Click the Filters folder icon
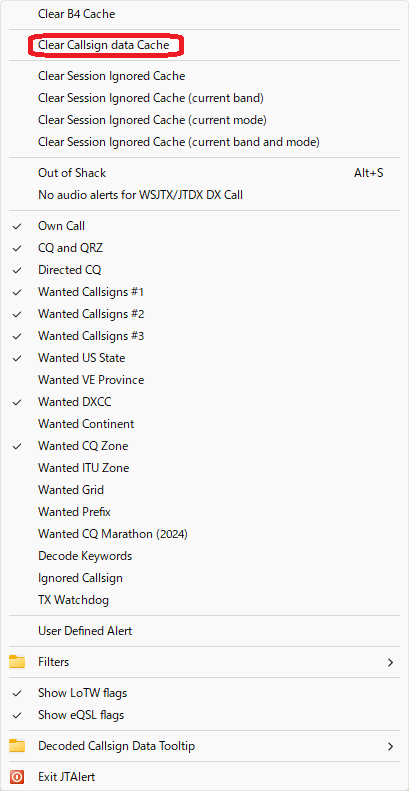 pyautogui.click(x=17, y=662)
